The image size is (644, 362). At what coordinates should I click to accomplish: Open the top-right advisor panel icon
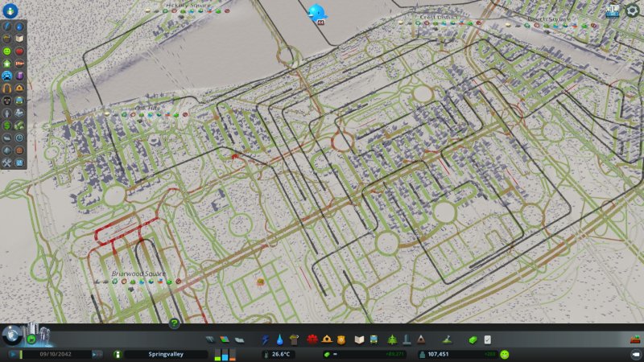point(613,10)
